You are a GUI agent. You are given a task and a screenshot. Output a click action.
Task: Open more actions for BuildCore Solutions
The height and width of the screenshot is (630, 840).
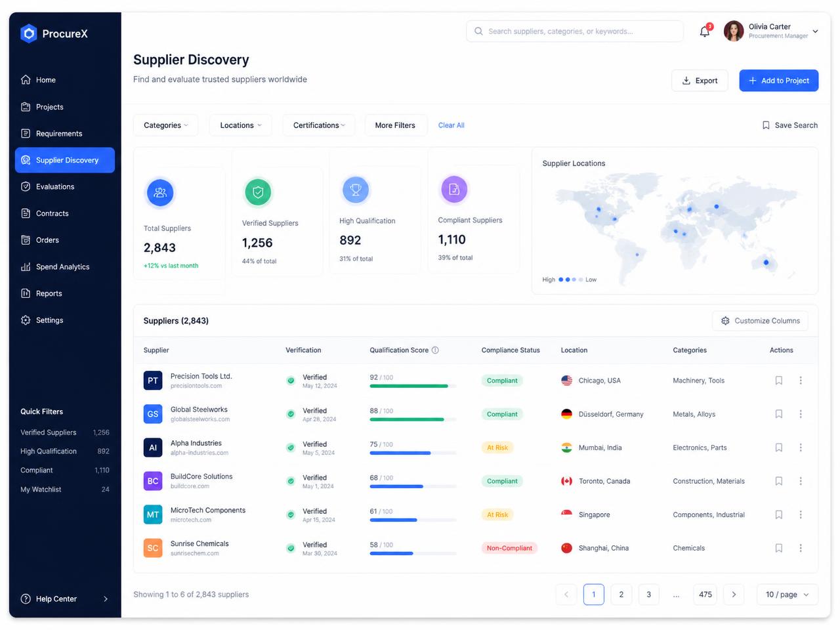[x=801, y=481]
